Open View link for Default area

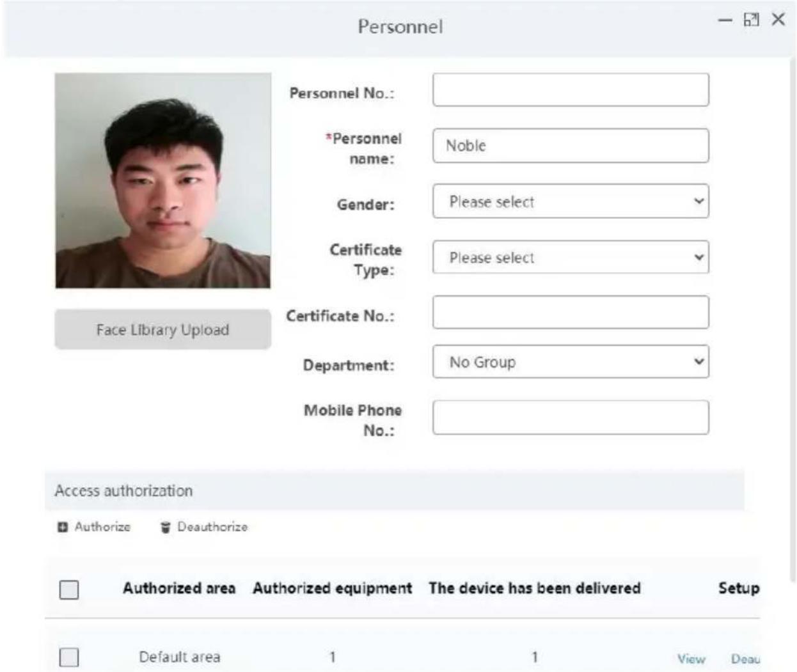[691, 659]
